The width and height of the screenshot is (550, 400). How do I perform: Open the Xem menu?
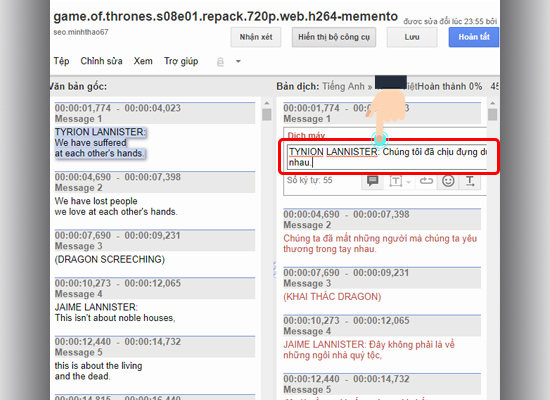coord(143,61)
